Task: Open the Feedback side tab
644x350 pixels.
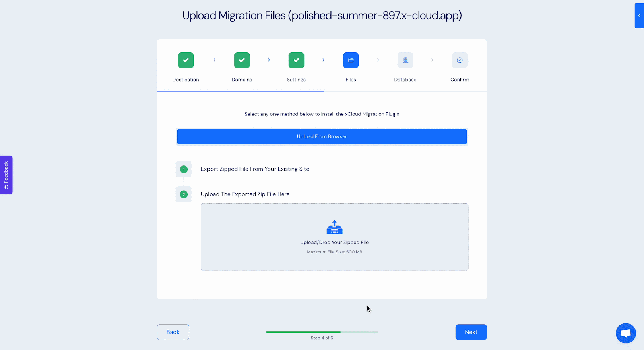Action: point(6,175)
